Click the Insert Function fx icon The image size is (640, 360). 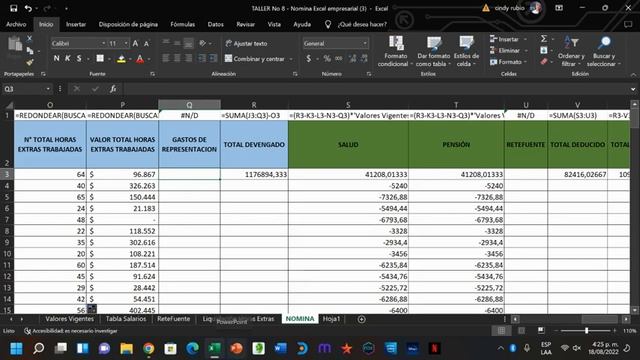(x=113, y=89)
